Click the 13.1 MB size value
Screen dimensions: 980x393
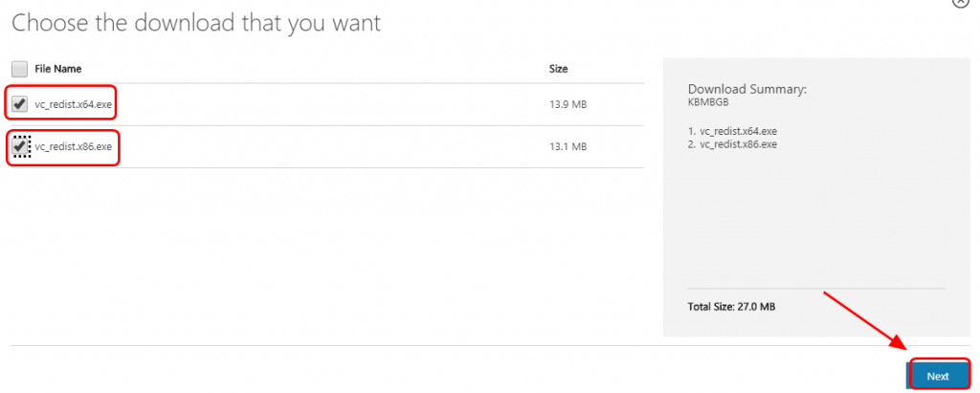pos(565,146)
